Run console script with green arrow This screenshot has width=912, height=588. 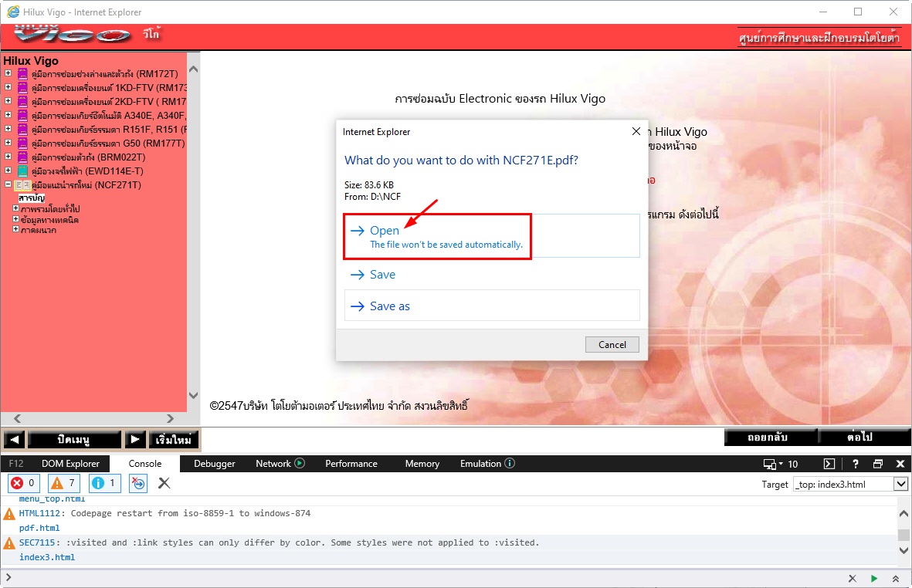(873, 578)
